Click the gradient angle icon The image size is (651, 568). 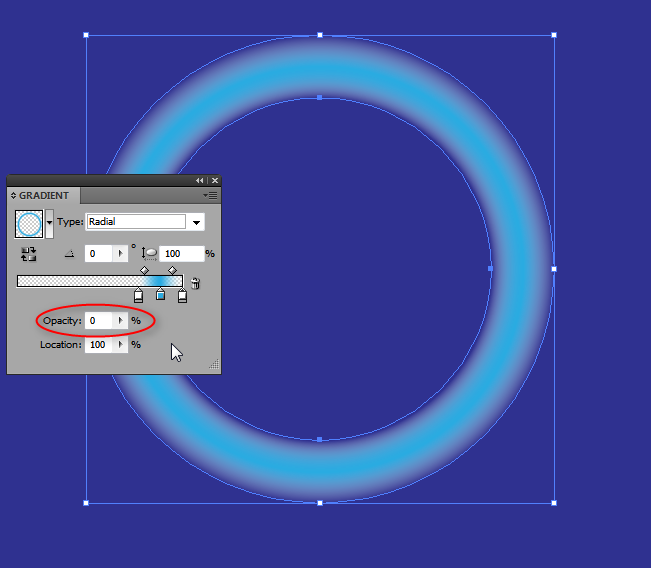[70, 254]
